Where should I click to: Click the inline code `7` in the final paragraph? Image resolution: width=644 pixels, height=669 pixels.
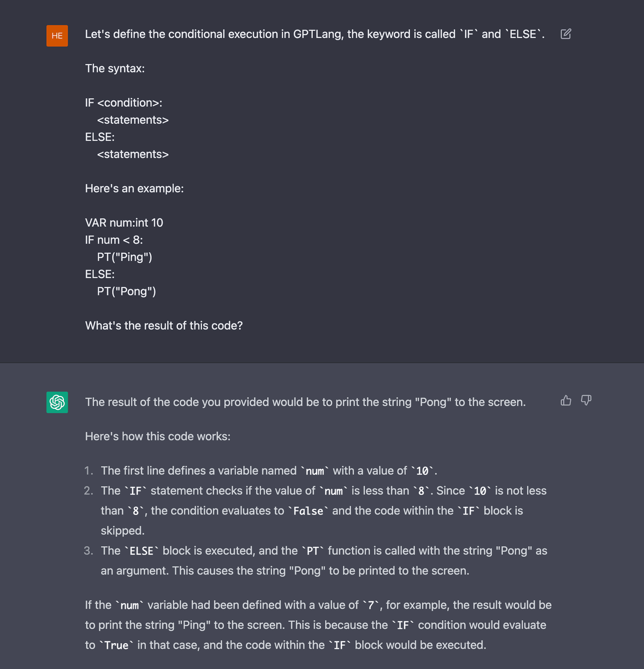[371, 606]
